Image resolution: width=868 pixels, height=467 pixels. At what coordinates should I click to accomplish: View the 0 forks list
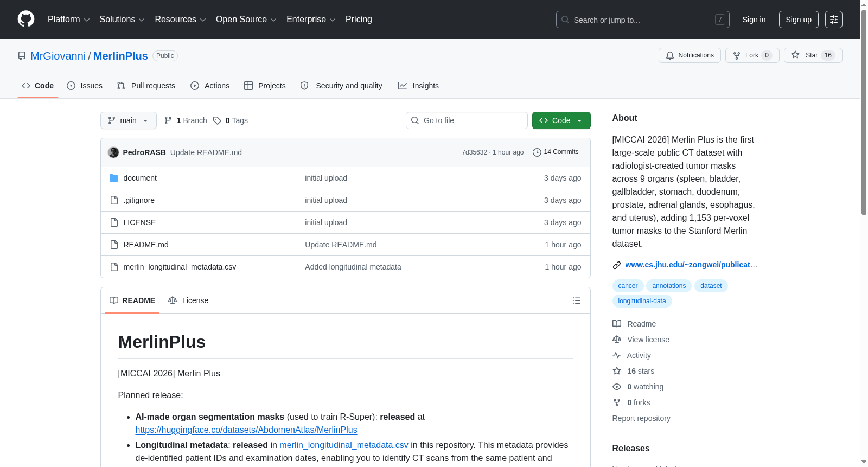(631, 402)
